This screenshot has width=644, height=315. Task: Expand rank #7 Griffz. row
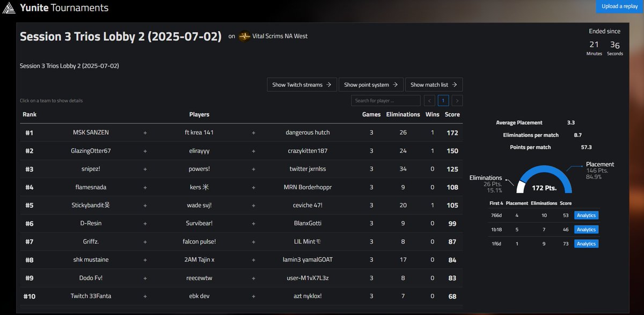click(240, 241)
